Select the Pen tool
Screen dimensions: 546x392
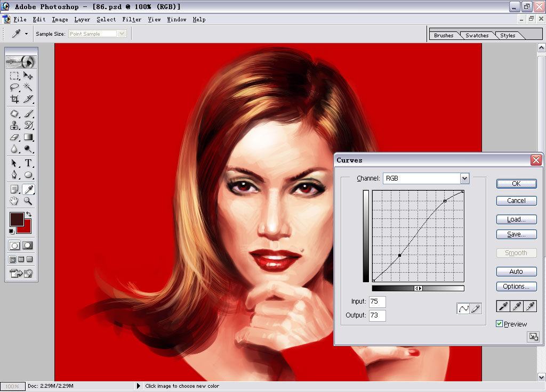(x=14, y=175)
